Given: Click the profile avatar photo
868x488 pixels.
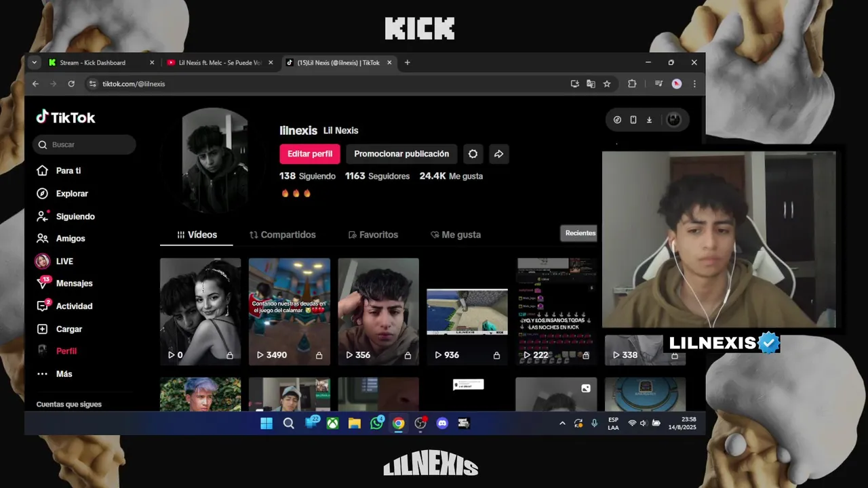Looking at the screenshot, I should pos(215,160).
